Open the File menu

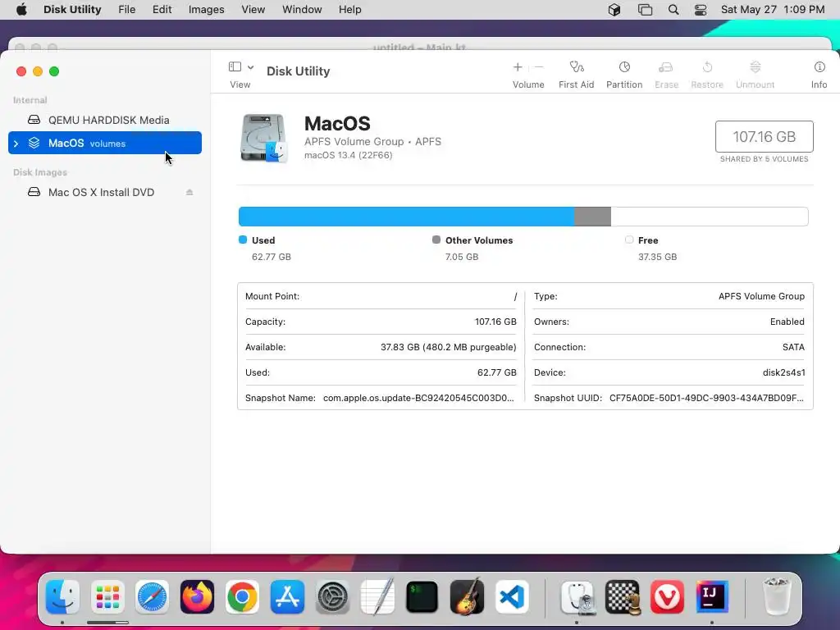coord(127,10)
